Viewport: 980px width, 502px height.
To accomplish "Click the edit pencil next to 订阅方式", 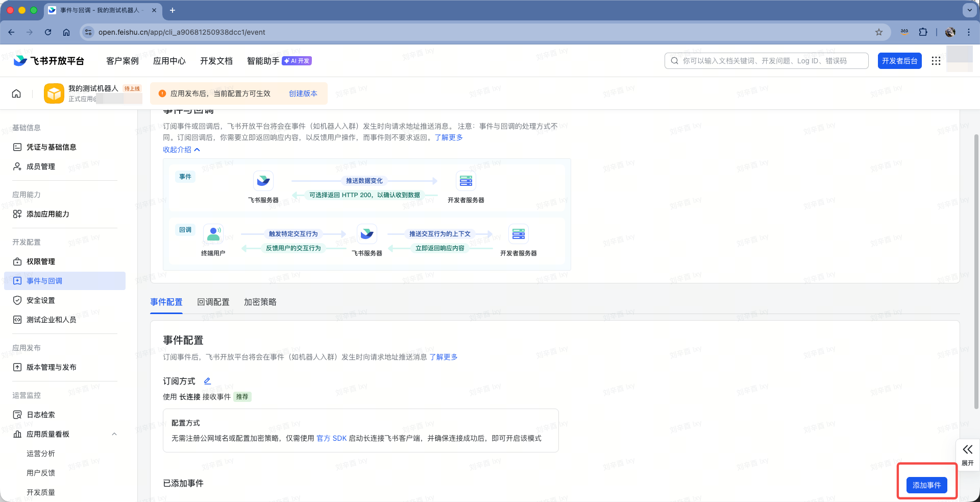I will click(x=207, y=381).
